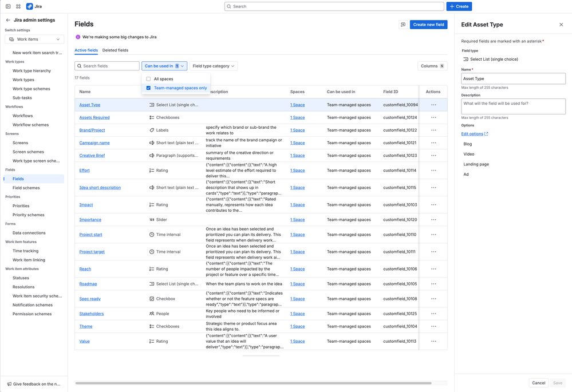
Task: Switch to the Active fields tab
Action: [x=86, y=50]
